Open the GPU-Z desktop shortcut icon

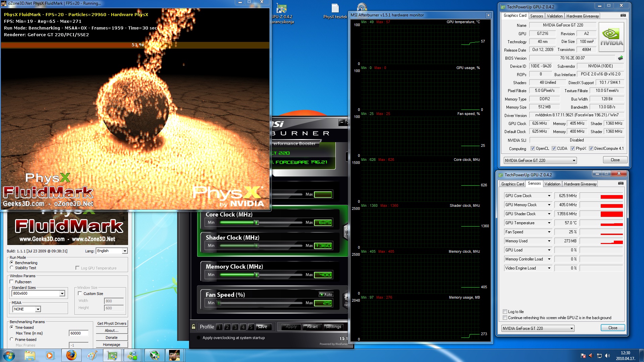(281, 13)
